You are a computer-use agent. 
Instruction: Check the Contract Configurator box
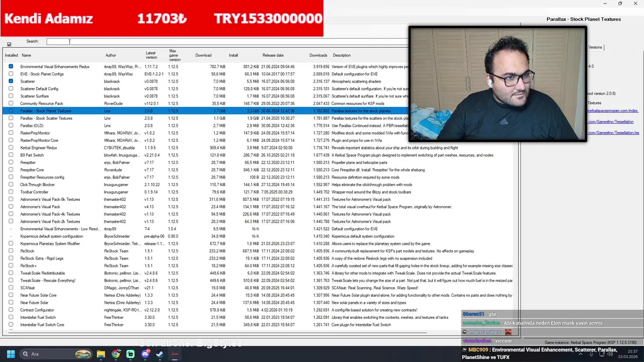tap(11, 310)
